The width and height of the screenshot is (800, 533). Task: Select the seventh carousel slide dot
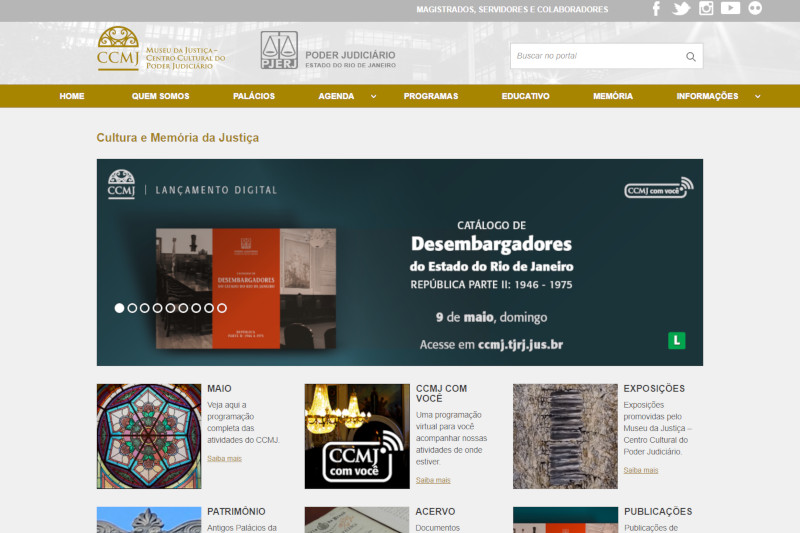click(196, 308)
